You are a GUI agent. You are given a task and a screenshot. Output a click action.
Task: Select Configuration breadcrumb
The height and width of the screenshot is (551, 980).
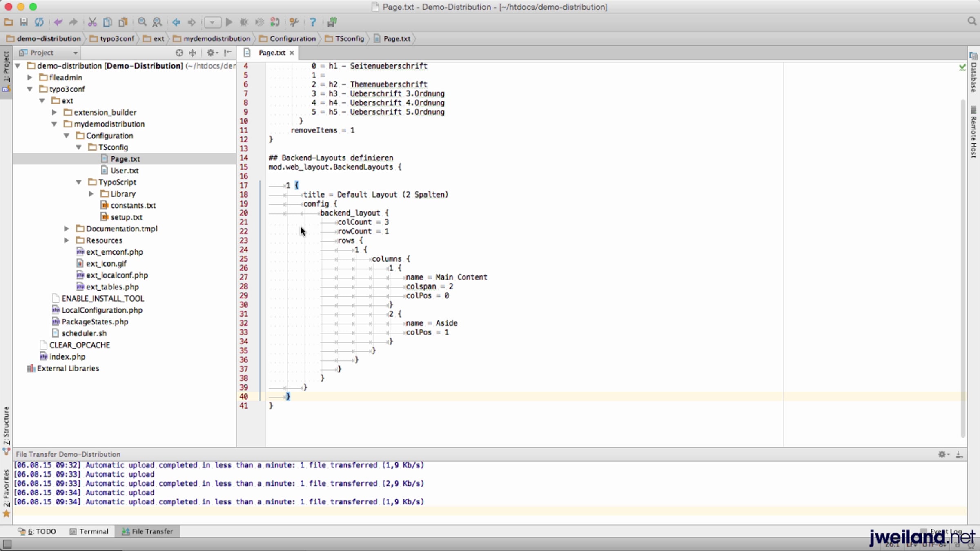(x=287, y=38)
